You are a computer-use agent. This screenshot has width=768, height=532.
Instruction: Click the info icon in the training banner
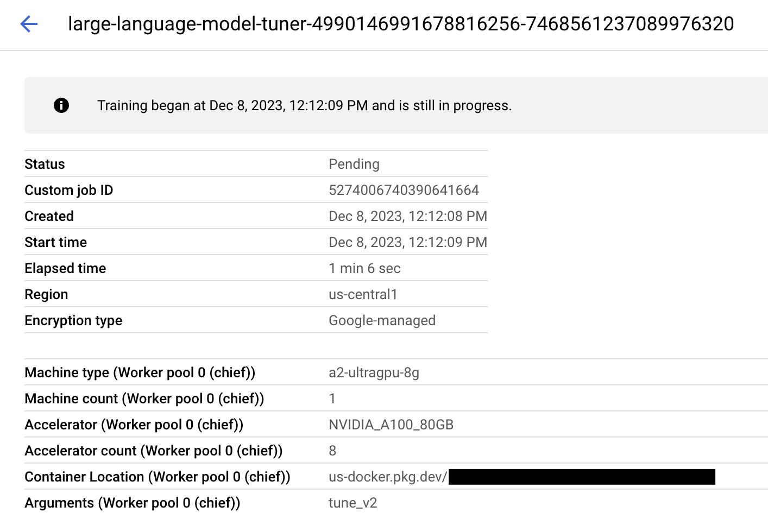(x=61, y=105)
